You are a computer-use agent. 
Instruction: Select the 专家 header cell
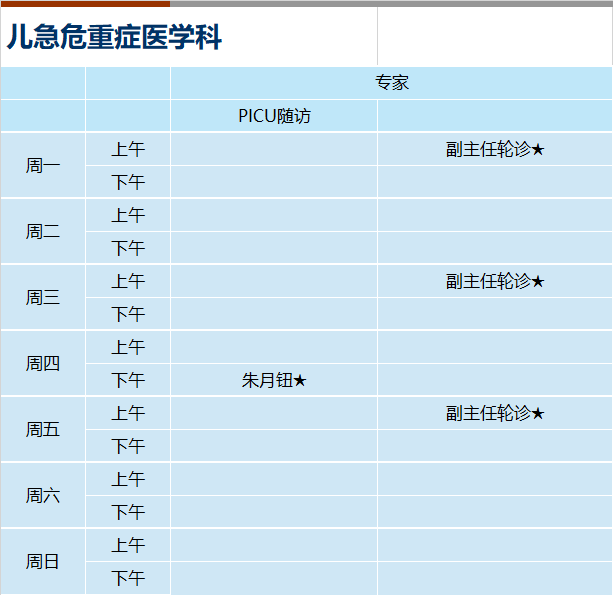coord(392,83)
